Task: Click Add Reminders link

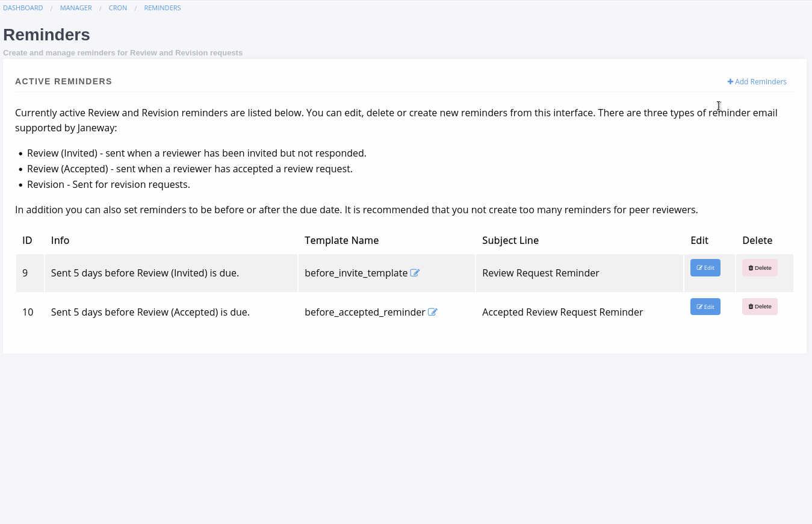Action: pos(757,82)
